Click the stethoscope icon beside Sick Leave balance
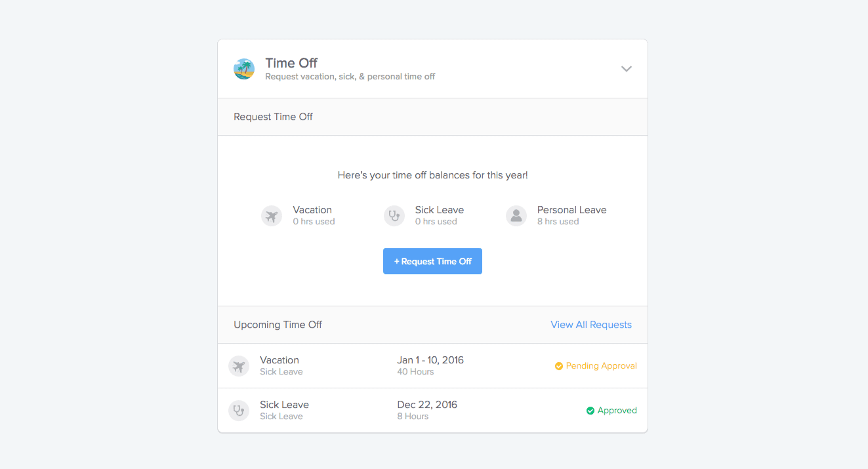 click(x=394, y=215)
